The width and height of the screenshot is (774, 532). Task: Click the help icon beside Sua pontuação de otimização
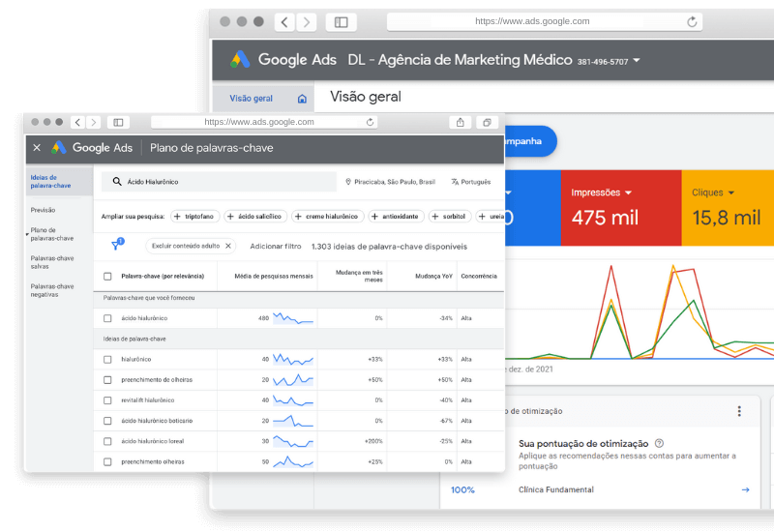point(659,443)
